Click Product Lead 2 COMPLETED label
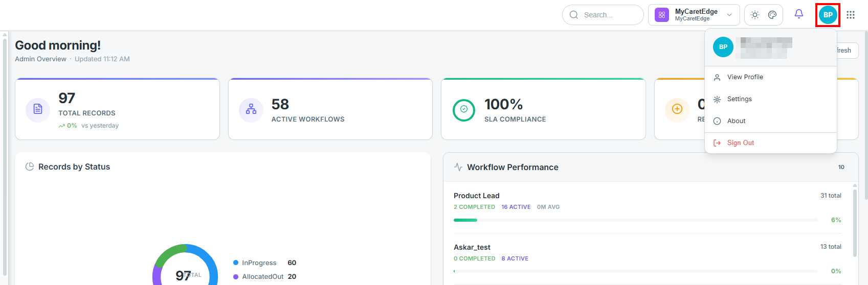This screenshot has height=285, width=868. click(x=474, y=207)
